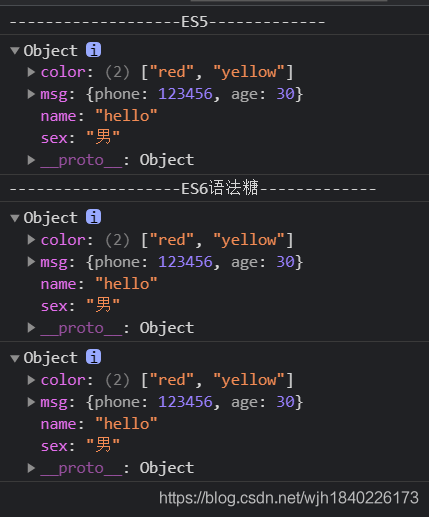Expand __proto__ in first Object
429x517 pixels.
31,160
